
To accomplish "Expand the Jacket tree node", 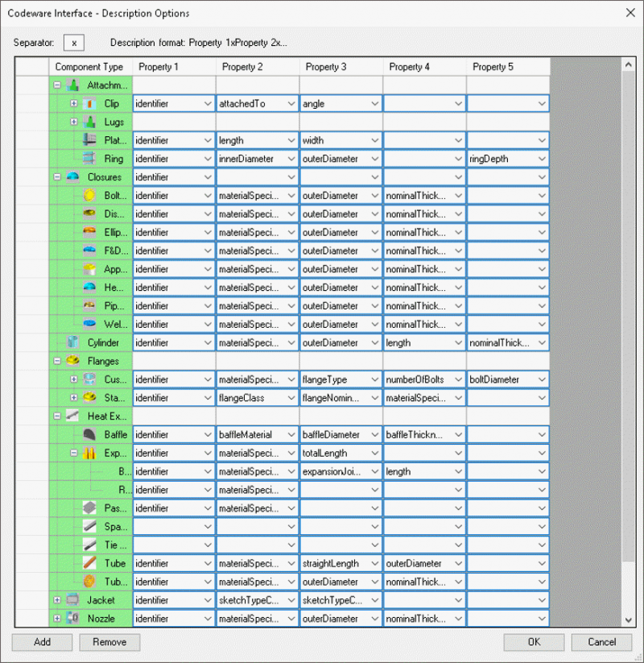I will tap(57, 600).
